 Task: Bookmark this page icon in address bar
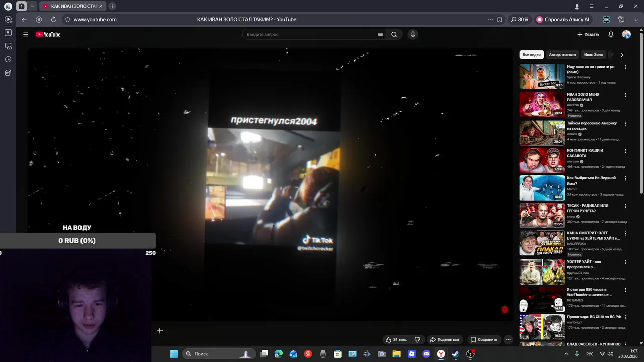click(x=499, y=19)
